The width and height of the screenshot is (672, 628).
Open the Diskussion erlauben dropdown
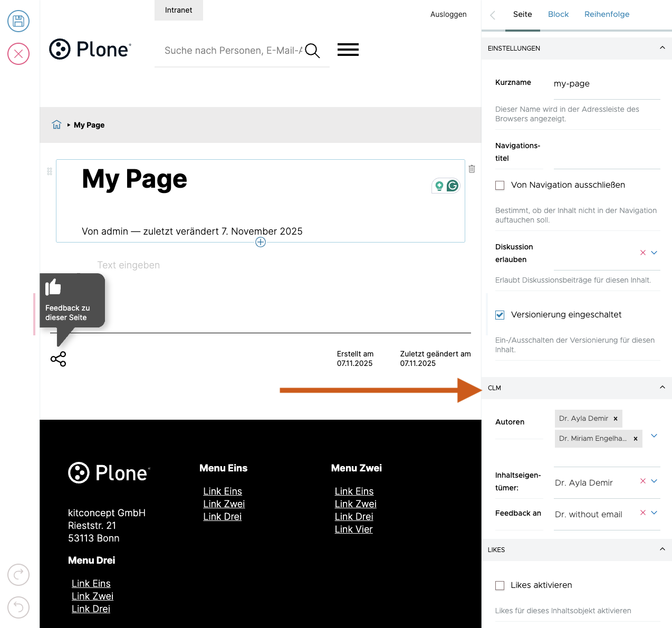click(x=654, y=253)
